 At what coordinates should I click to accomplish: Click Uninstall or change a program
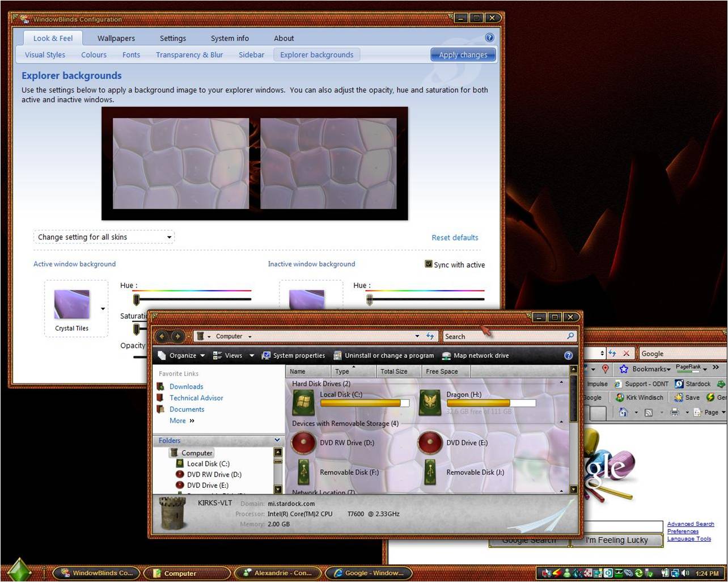[383, 356]
